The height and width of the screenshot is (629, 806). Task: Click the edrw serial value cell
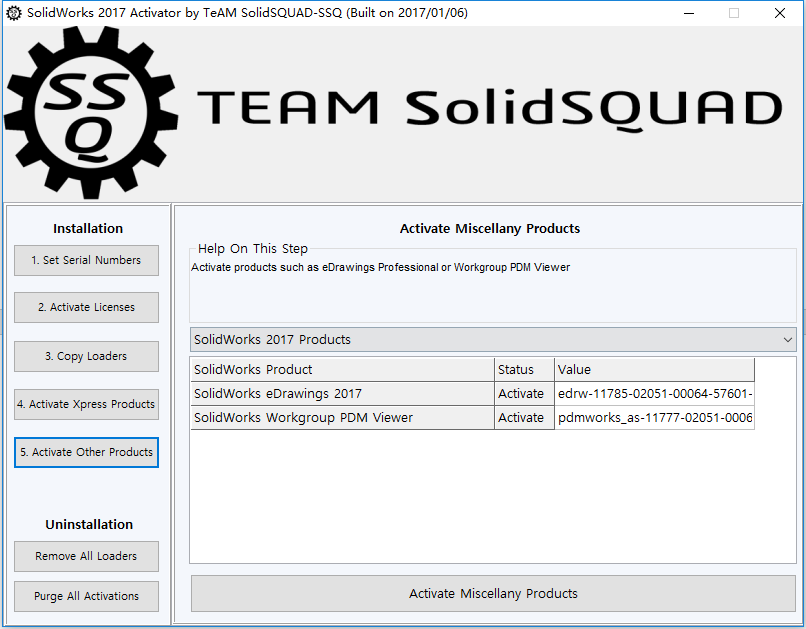tap(654, 394)
